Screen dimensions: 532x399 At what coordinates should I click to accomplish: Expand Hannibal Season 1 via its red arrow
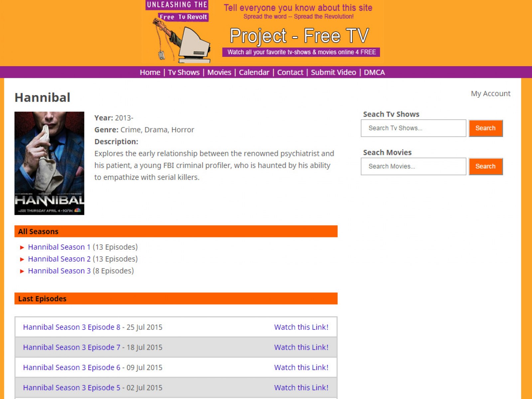[22, 247]
